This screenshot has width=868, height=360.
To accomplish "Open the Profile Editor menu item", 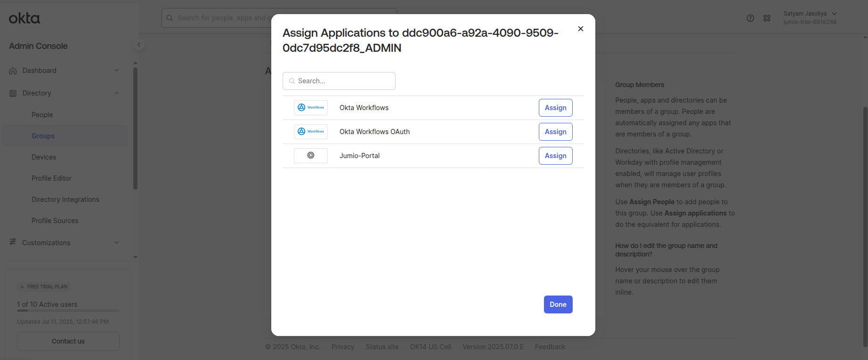I will click(51, 178).
